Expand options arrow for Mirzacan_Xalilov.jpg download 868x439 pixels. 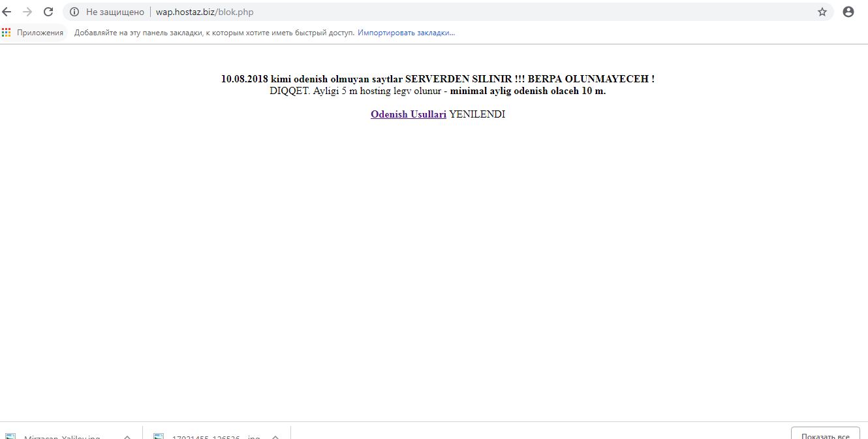click(x=127, y=437)
